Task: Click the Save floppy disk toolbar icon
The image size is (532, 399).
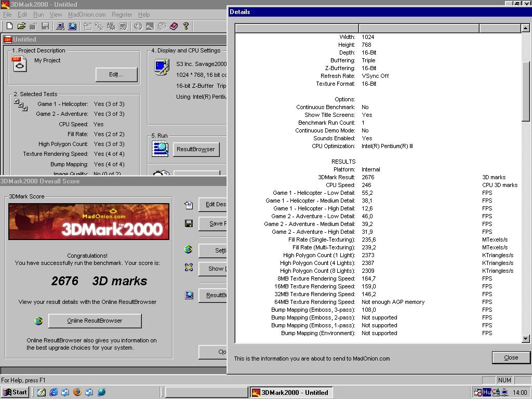Action: pyautogui.click(x=46, y=26)
